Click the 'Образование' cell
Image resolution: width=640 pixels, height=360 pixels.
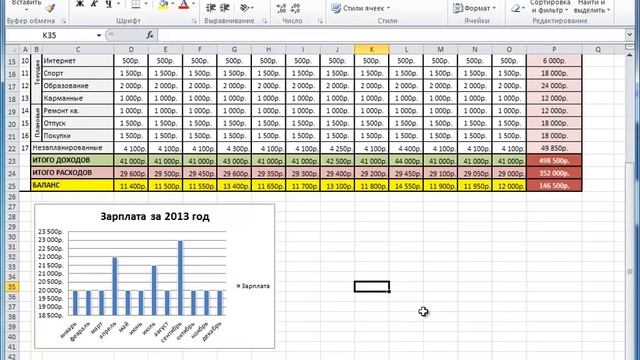click(x=78, y=86)
